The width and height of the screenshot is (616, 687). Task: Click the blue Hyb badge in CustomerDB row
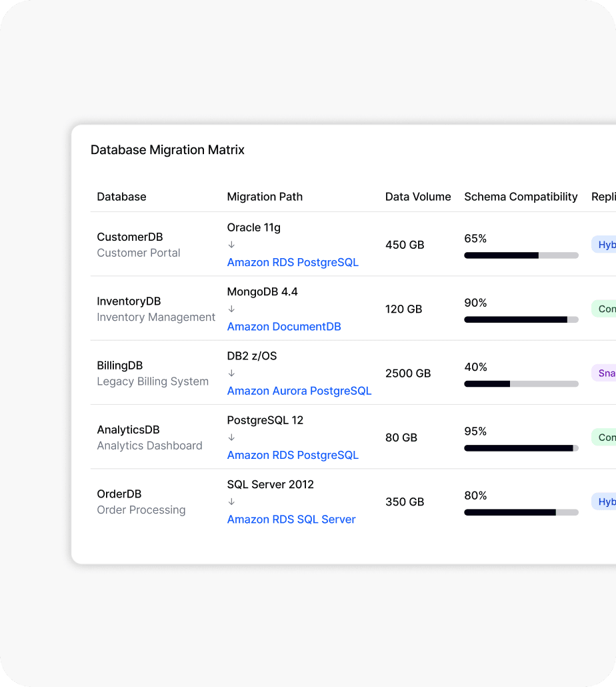(604, 245)
